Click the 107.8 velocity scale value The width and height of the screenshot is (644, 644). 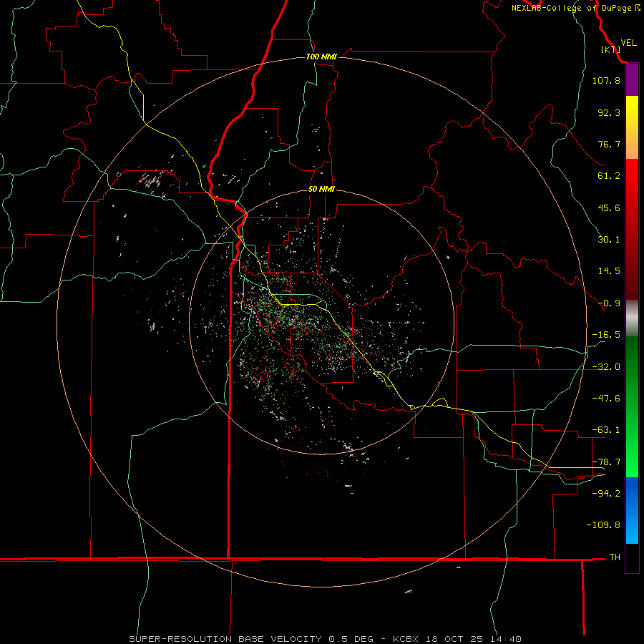pos(606,80)
